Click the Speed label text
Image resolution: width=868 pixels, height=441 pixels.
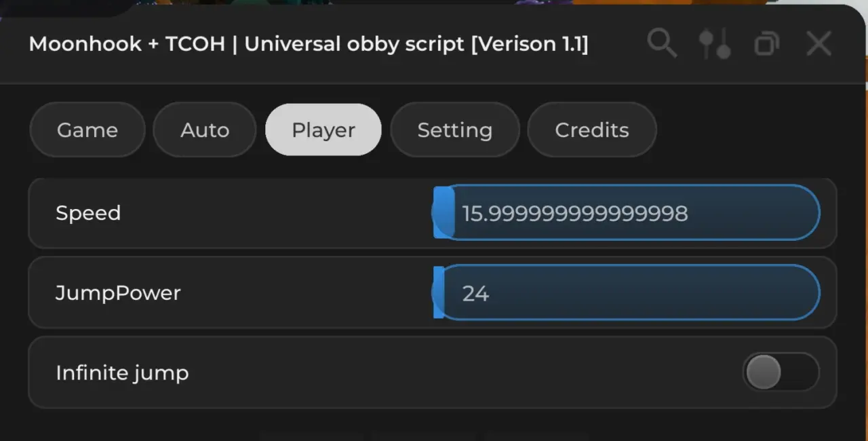[88, 213]
